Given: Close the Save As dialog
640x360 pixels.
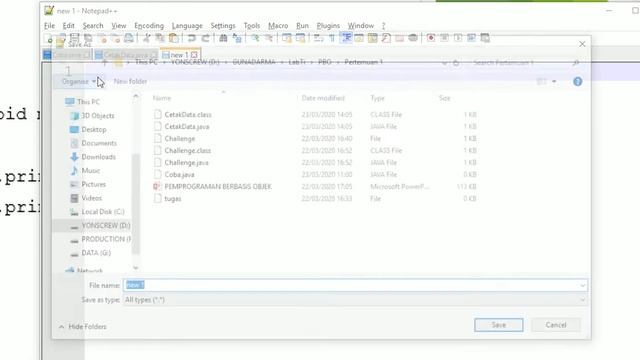Looking at the screenshot, I should coord(582,44).
